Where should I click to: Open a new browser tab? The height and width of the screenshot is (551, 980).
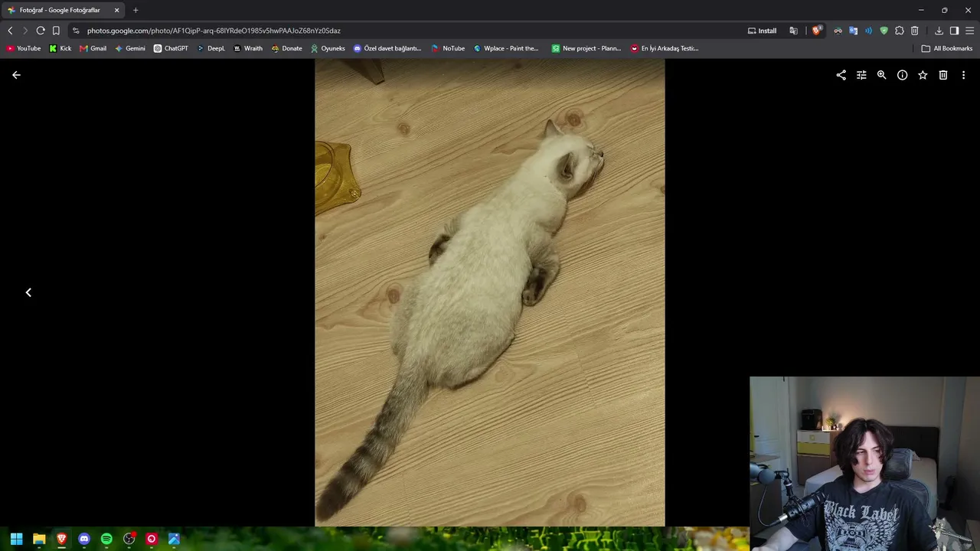(136, 10)
